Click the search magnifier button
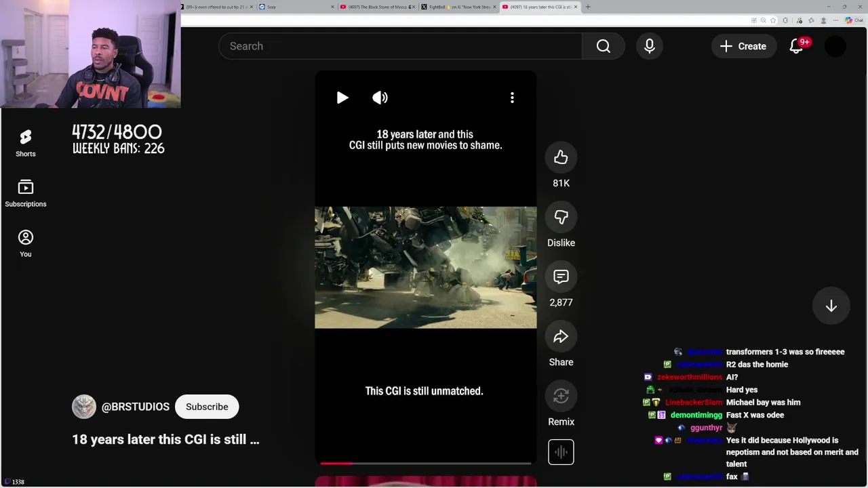Screen dimensions: 868x488 pos(604,46)
